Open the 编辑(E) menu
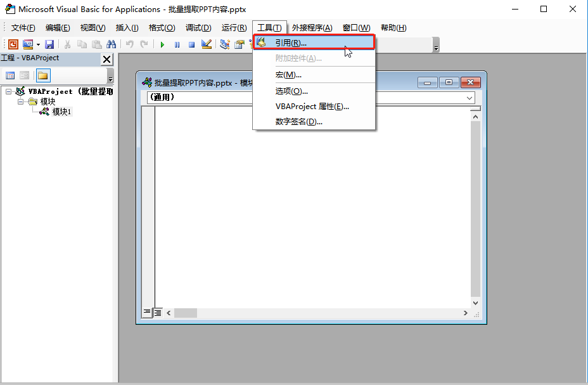Viewport: 588px width, 385px height. coord(58,28)
